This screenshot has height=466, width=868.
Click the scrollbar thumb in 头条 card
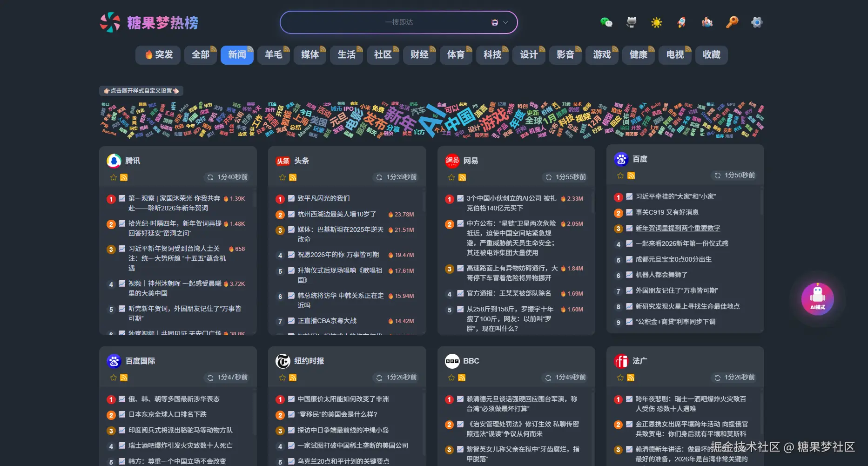[x=424, y=201]
